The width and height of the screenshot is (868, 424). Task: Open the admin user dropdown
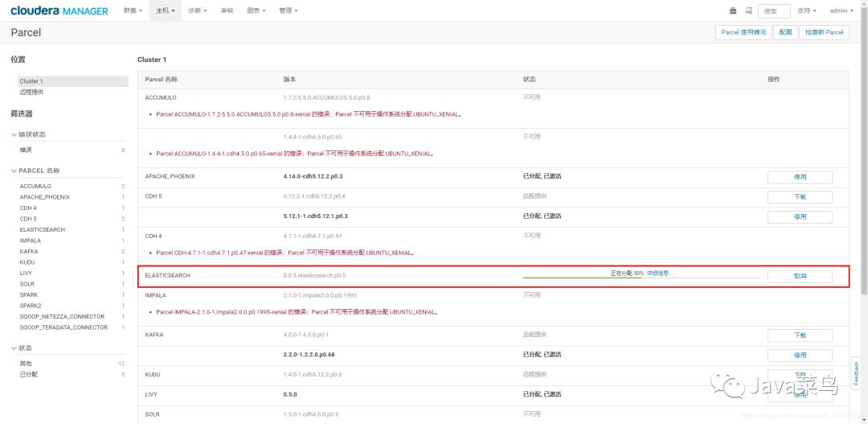pyautogui.click(x=841, y=10)
